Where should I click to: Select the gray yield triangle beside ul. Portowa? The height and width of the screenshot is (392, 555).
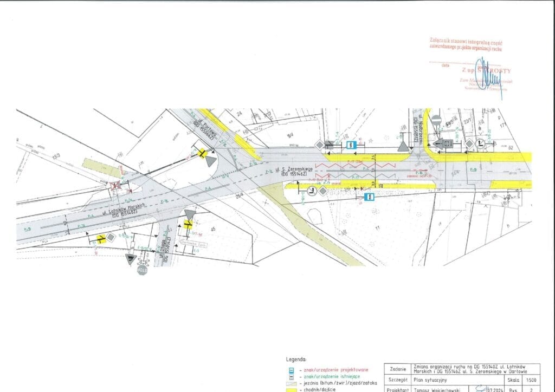pyautogui.click(x=211, y=161)
